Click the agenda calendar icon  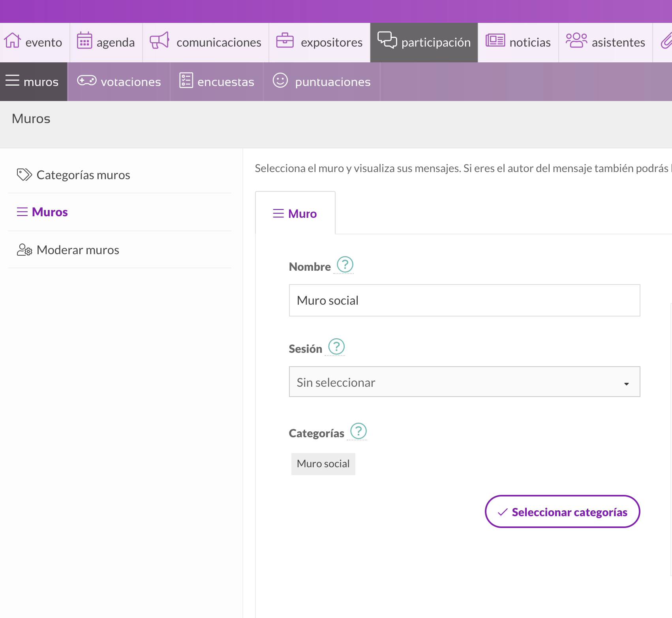[x=84, y=40]
